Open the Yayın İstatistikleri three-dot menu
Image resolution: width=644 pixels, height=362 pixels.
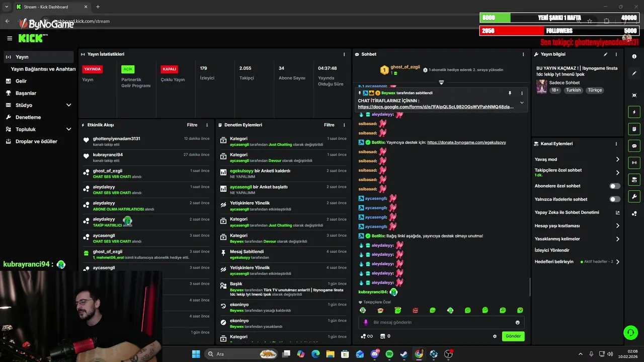(344, 54)
